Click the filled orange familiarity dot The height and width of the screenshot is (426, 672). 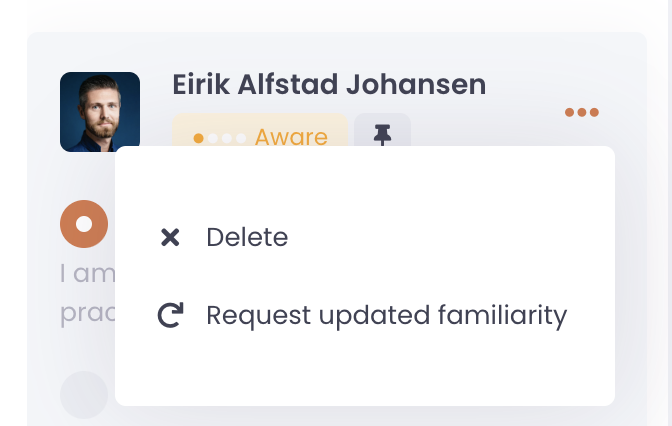(x=199, y=138)
